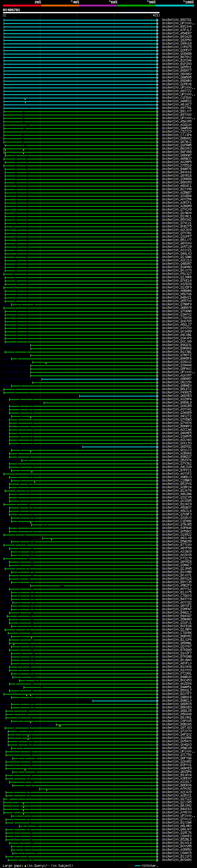This screenshot has width=197, height=868.
Task: Click the green alignment bar for UniRef100_A7HIM2
Action: tap(99, 789)
